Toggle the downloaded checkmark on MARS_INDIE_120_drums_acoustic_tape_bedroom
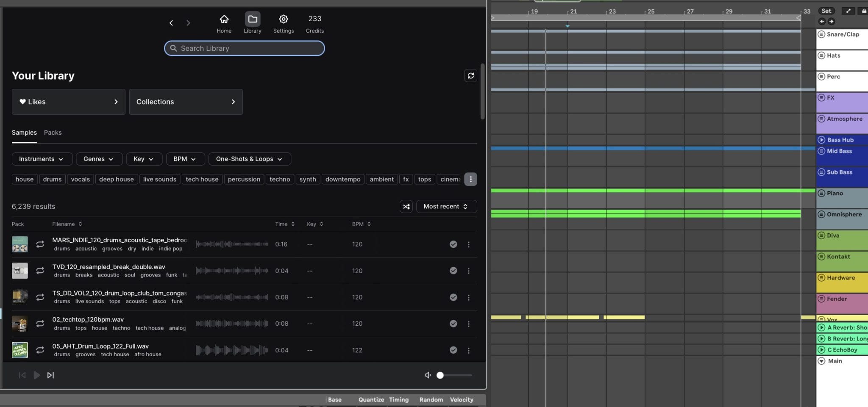This screenshot has width=868, height=407. click(x=453, y=244)
